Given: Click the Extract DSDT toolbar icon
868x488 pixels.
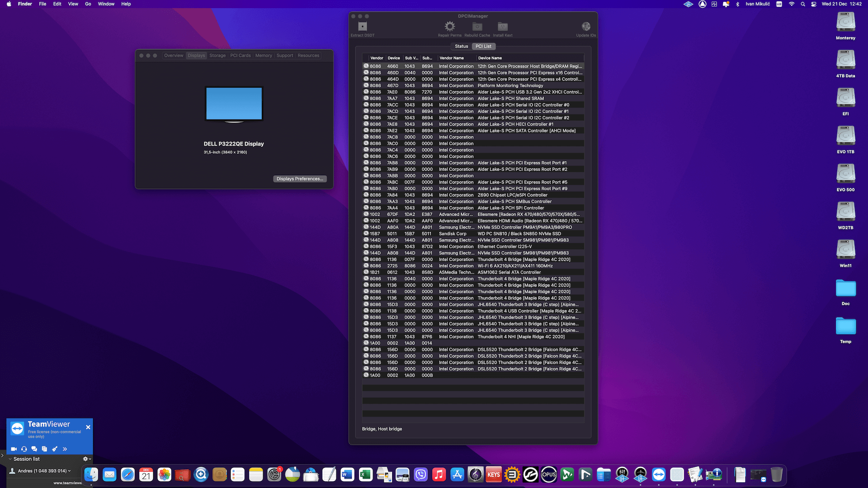Looking at the screenshot, I should pyautogui.click(x=362, y=27).
